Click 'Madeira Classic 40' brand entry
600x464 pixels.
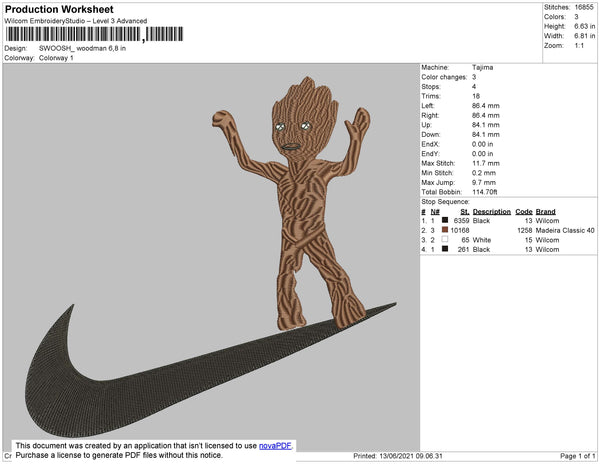[x=565, y=230]
